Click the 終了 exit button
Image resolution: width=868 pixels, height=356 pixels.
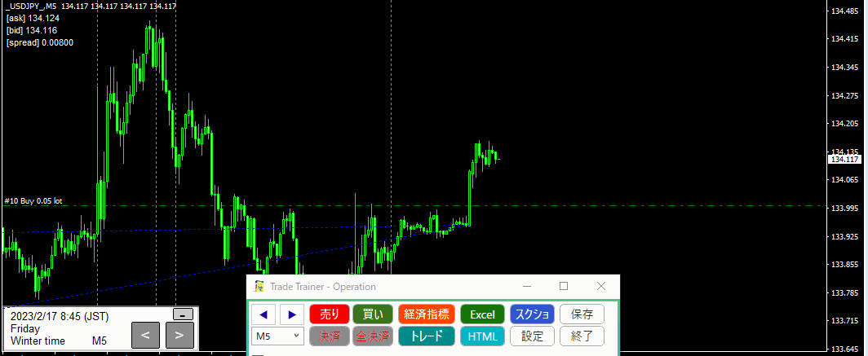(x=582, y=336)
